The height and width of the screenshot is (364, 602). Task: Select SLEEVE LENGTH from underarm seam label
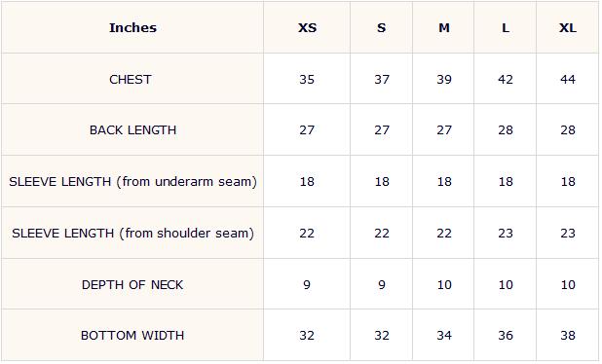132,181
